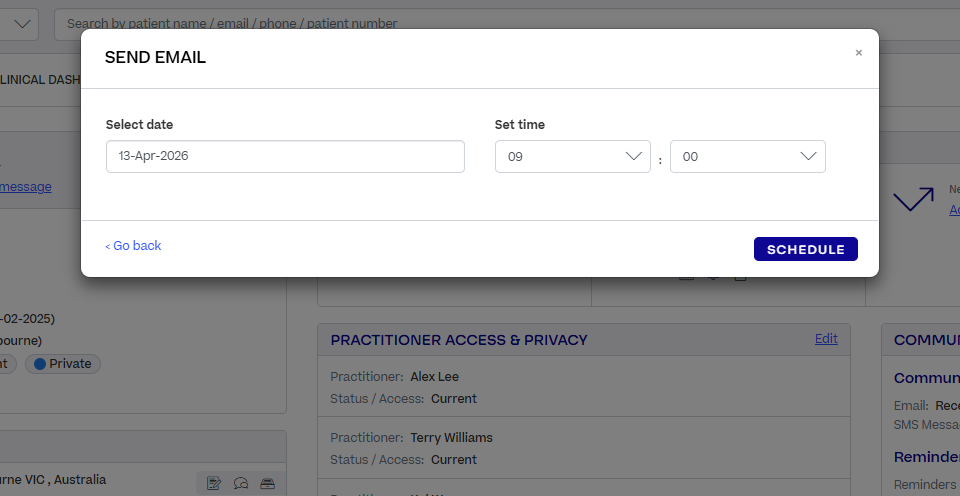Focus the patient search field
Image resolution: width=960 pixels, height=496 pixels.
tap(500, 23)
